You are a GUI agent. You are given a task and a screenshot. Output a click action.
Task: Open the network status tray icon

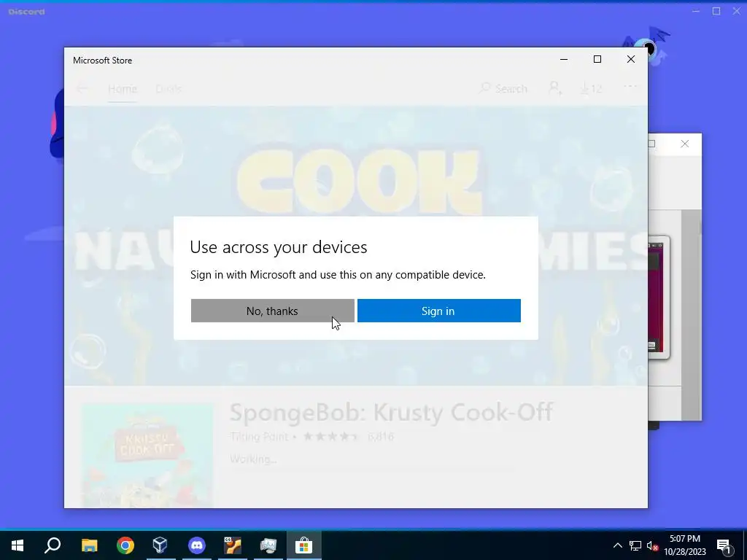pos(635,545)
